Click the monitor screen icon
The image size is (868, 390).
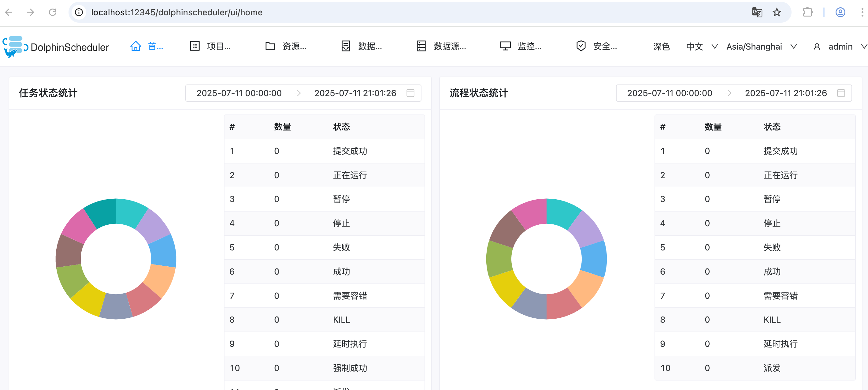(505, 46)
